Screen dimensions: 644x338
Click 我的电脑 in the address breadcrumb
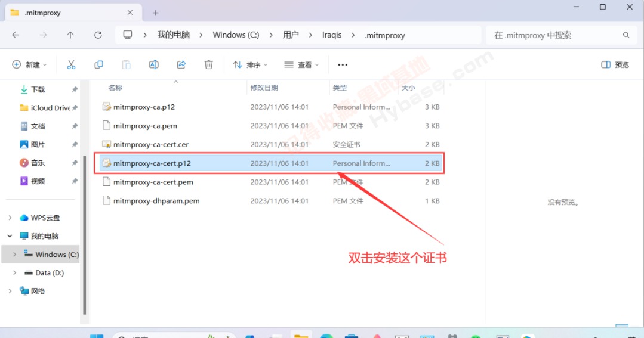point(173,35)
